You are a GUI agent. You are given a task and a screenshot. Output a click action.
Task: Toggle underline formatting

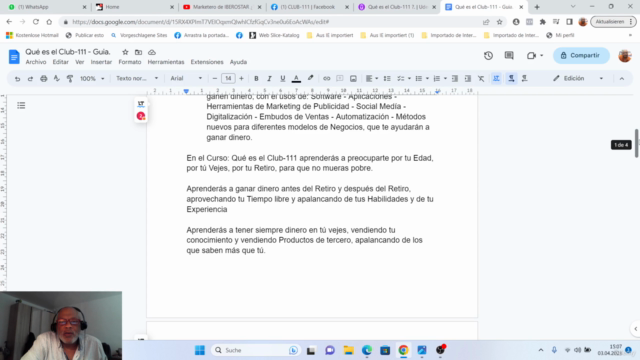coord(282,78)
